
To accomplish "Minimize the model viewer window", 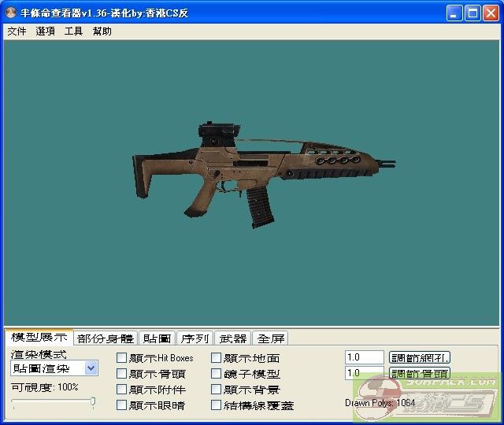I will pos(454,13).
